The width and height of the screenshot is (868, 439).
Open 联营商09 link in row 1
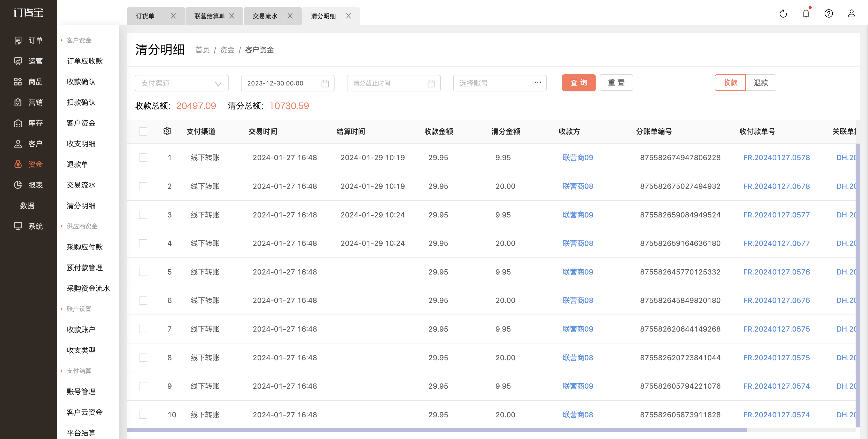578,157
